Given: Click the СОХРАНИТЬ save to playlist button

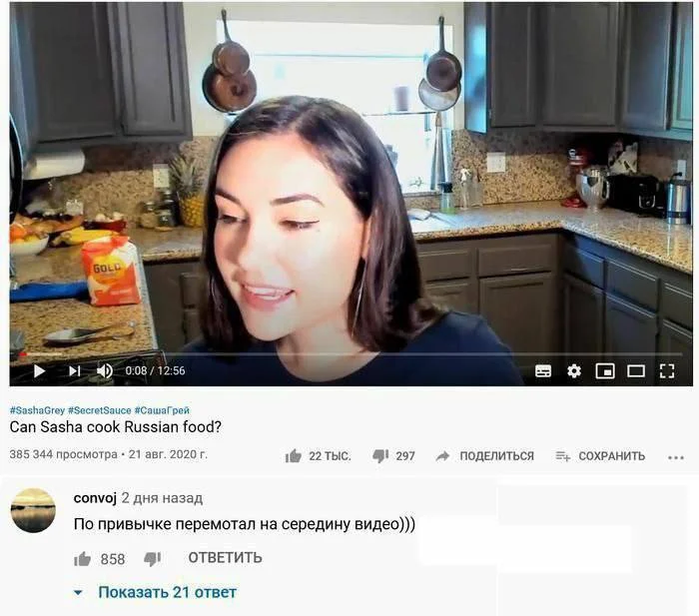Looking at the screenshot, I should pos(600,456).
